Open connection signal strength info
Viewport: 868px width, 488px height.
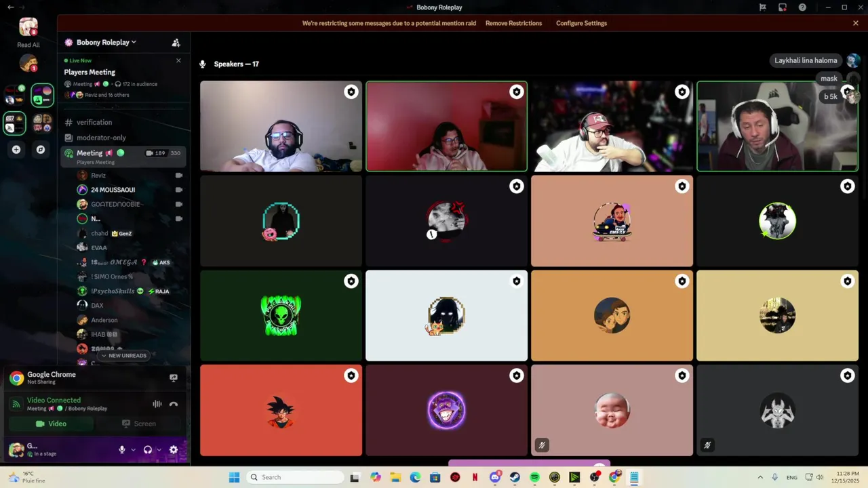click(x=16, y=404)
